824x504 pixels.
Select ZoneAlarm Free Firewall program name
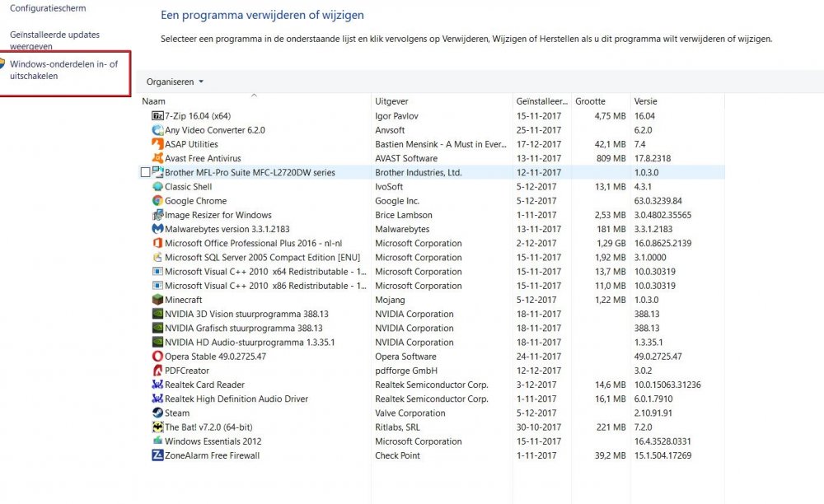(213, 455)
